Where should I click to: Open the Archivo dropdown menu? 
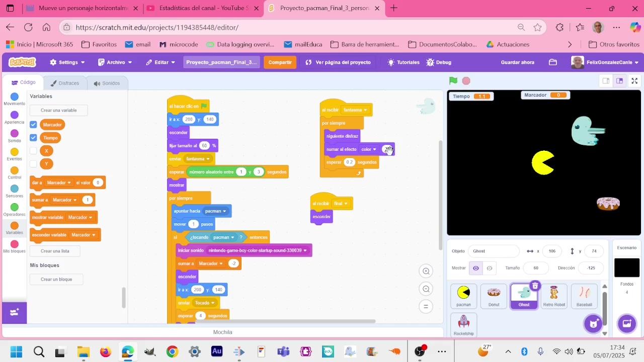(x=115, y=62)
